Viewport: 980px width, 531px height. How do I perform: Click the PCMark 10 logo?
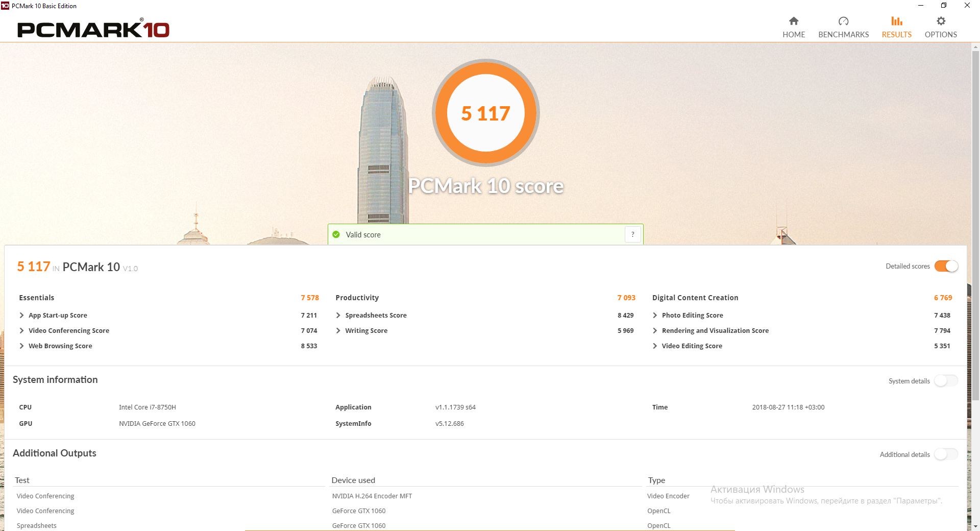93,29
